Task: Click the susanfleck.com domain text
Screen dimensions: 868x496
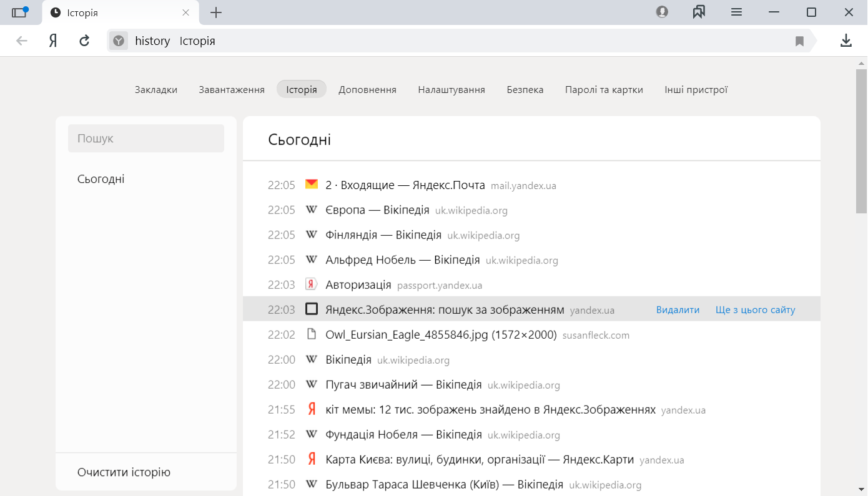Action: pos(596,336)
